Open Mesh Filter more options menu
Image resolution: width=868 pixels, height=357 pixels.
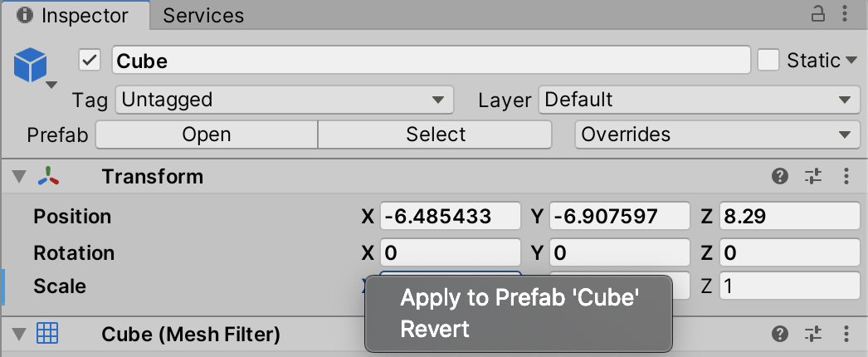[x=846, y=335]
